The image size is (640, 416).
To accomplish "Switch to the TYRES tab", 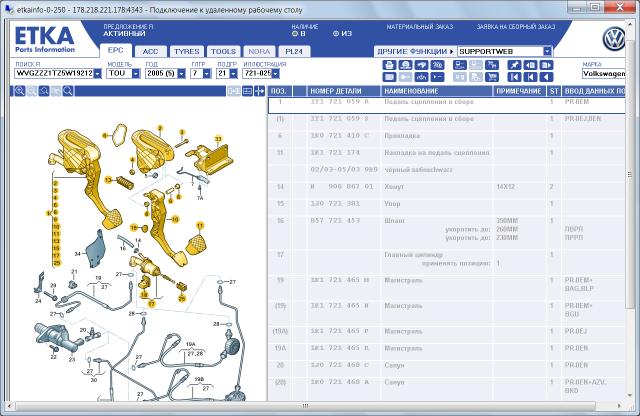I will [187, 51].
